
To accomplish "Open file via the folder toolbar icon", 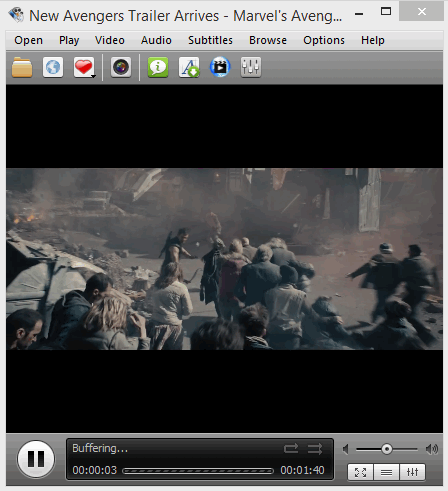I will (x=22, y=67).
